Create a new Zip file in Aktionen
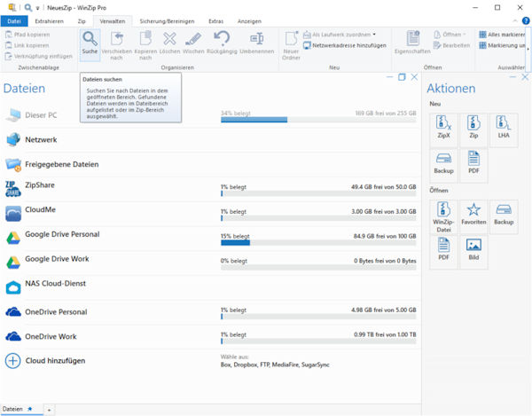532x416 pixels. (473, 129)
